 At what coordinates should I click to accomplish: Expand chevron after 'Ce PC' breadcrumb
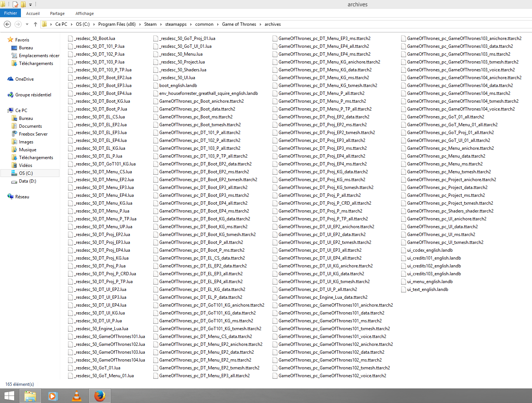(x=72, y=24)
